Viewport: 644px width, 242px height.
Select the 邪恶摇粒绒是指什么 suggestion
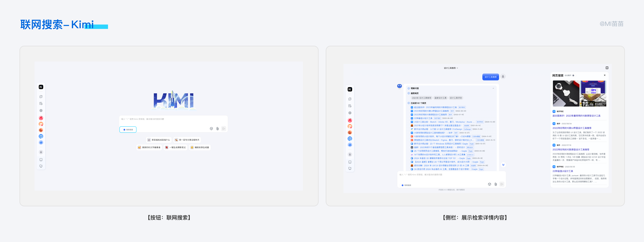click(x=158, y=140)
